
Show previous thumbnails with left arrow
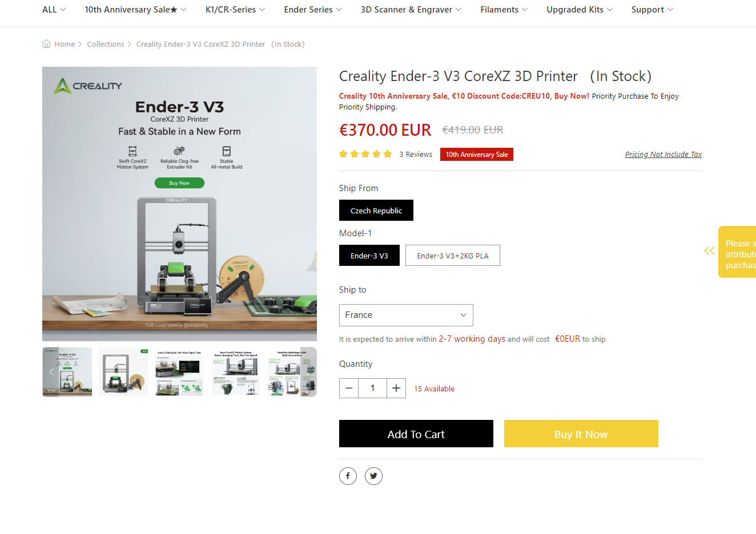[x=51, y=371]
